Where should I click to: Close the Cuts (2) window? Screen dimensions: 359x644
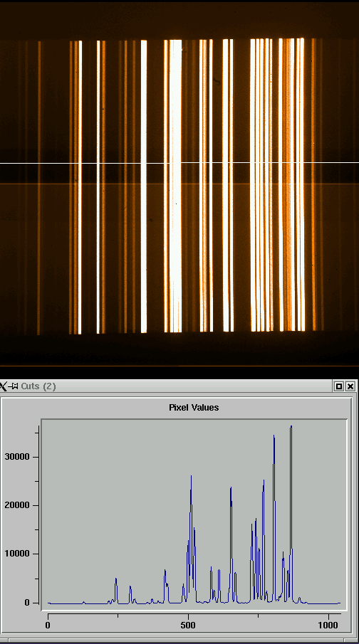(x=350, y=386)
